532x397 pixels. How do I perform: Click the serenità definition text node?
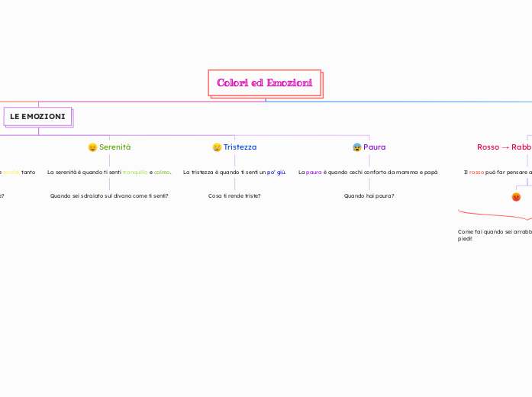(109, 173)
